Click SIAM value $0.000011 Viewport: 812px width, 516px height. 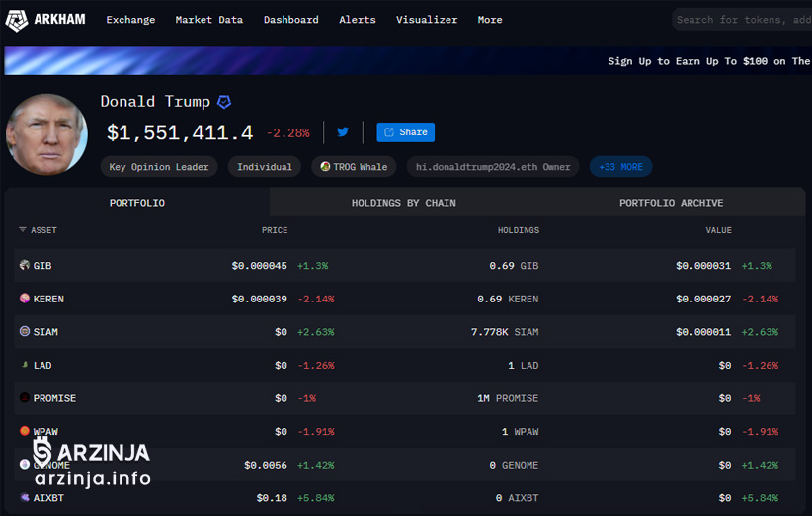pos(703,332)
